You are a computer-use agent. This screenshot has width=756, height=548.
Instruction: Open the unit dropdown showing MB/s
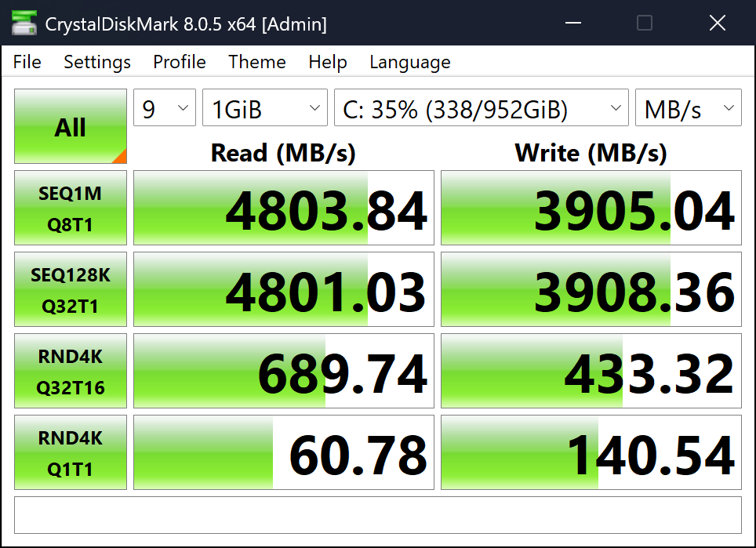click(689, 107)
